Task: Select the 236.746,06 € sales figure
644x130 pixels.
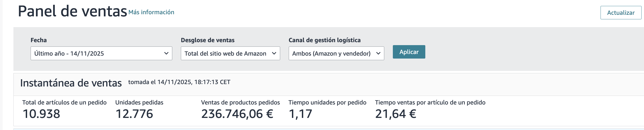Action: (x=237, y=114)
